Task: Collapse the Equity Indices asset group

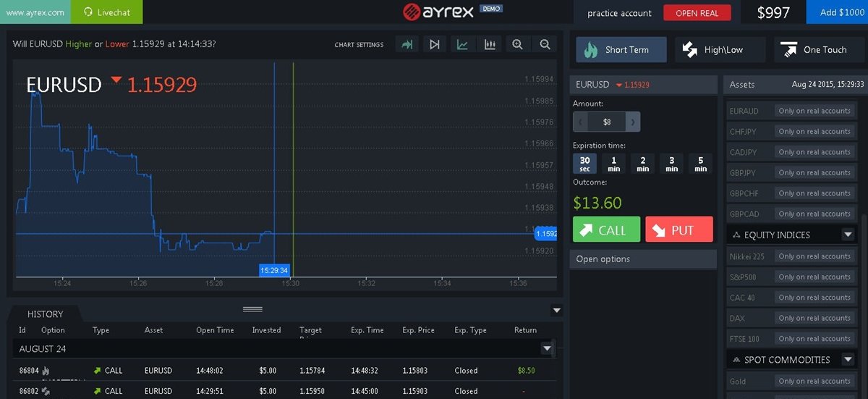Action: click(848, 235)
